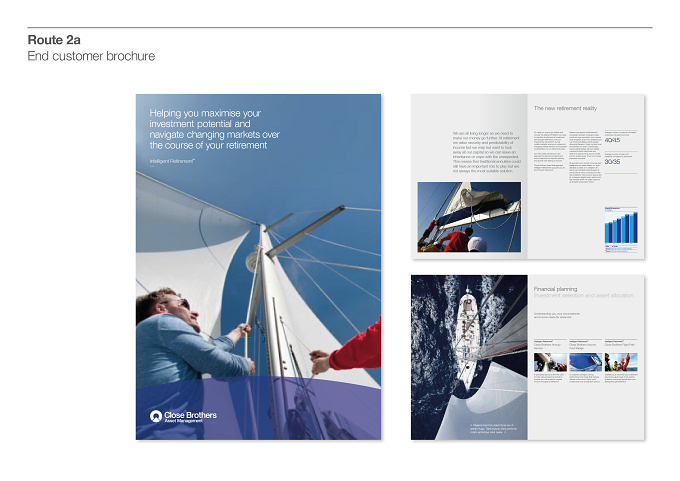The image size is (680, 481).
Task: Select The new retirement reality heading
Action: (x=565, y=108)
